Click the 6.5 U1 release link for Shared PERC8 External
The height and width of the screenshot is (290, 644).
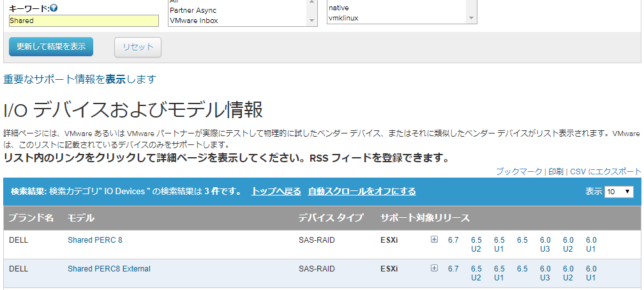pyautogui.click(x=499, y=273)
